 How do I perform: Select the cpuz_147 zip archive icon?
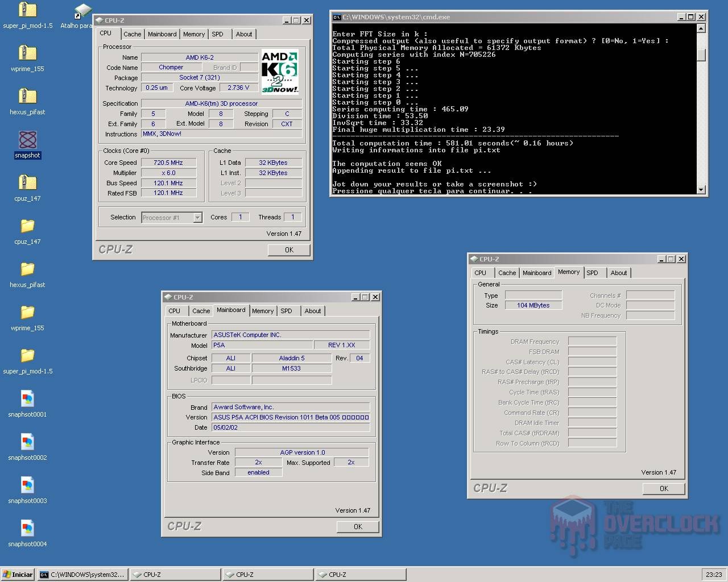pos(27,183)
